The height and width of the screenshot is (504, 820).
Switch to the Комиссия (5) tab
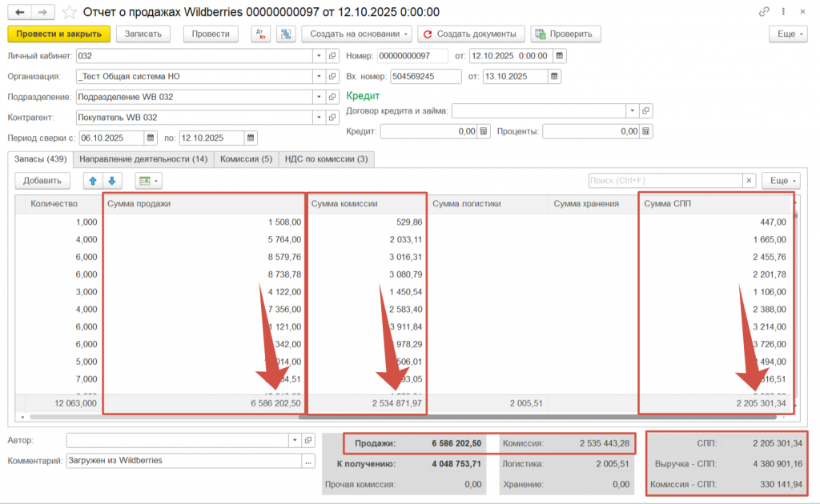click(246, 158)
